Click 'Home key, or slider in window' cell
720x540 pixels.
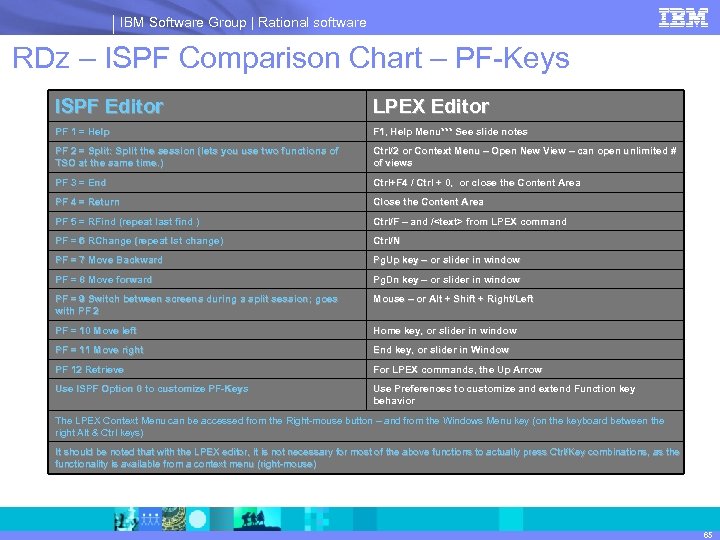pos(525,331)
